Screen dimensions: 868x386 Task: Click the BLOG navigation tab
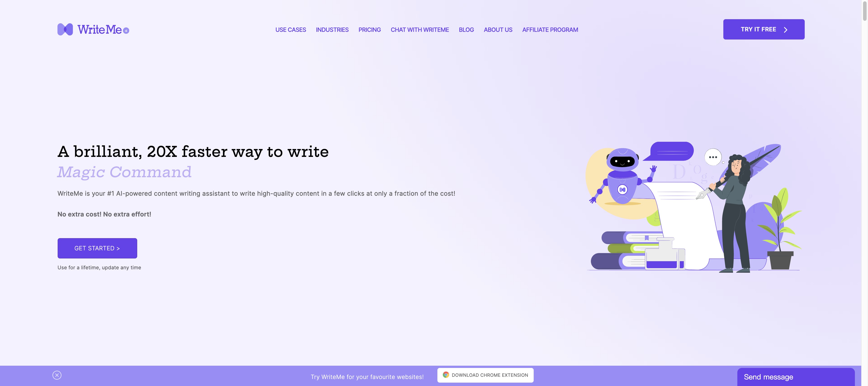[466, 29]
